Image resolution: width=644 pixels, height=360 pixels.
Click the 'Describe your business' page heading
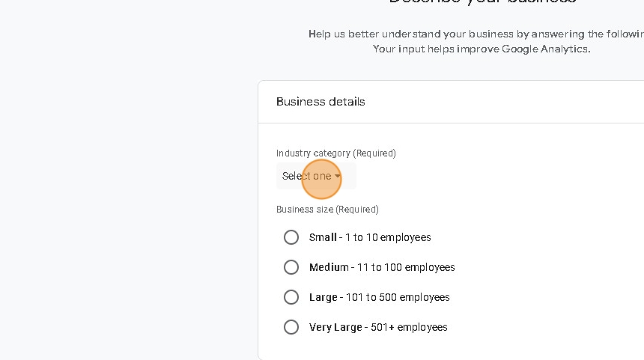482,2
